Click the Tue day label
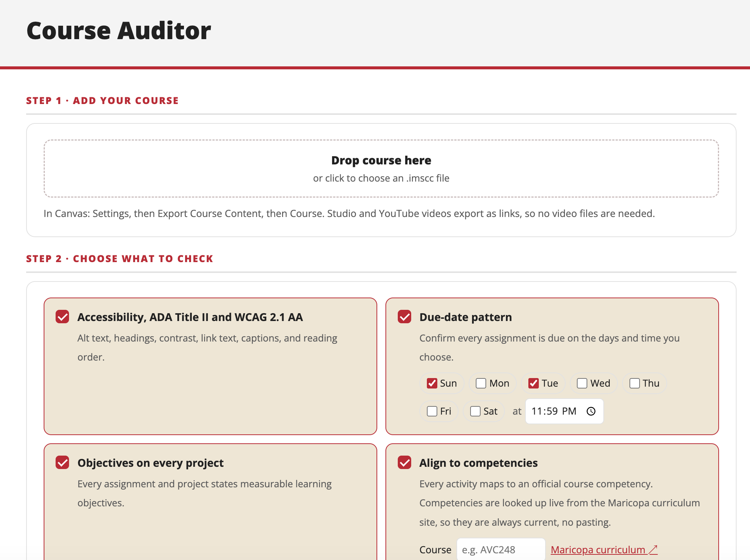Screen dimensions: 750x560 [x=550, y=383]
